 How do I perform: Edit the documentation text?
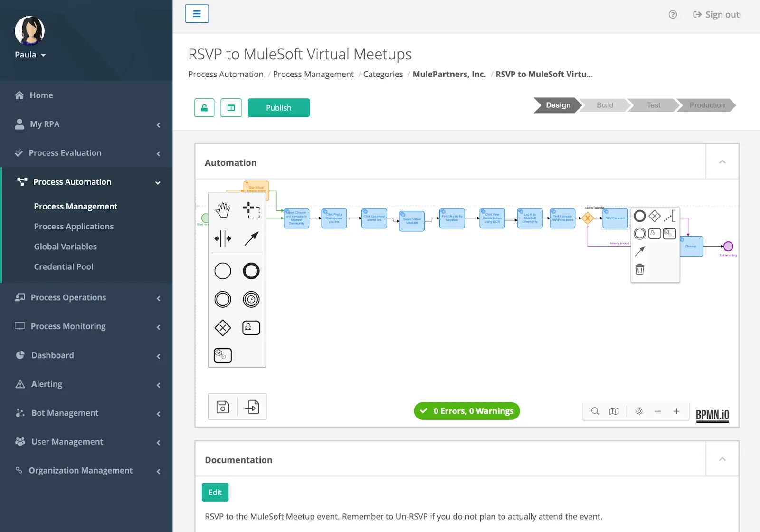coord(215,493)
